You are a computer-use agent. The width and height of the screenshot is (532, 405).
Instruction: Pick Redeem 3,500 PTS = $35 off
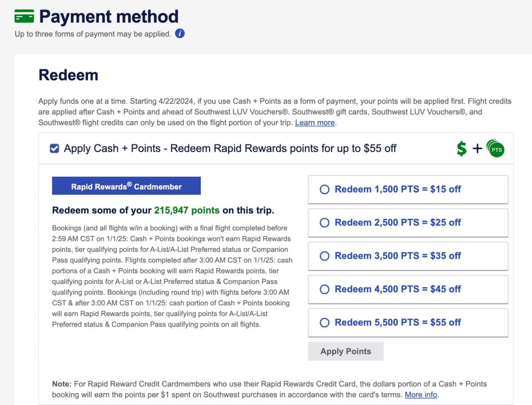coord(325,256)
